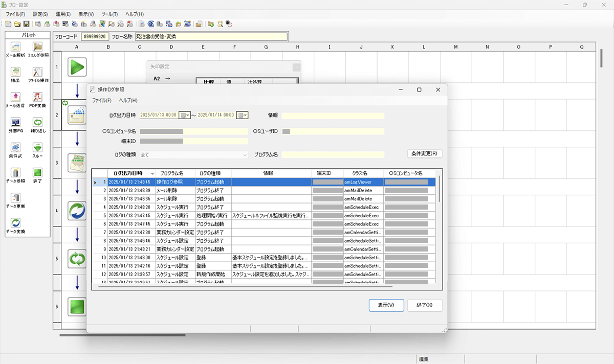This screenshot has width=614, height=364.
Task: Open the 運用(E) menu in main window
Action: pos(63,14)
